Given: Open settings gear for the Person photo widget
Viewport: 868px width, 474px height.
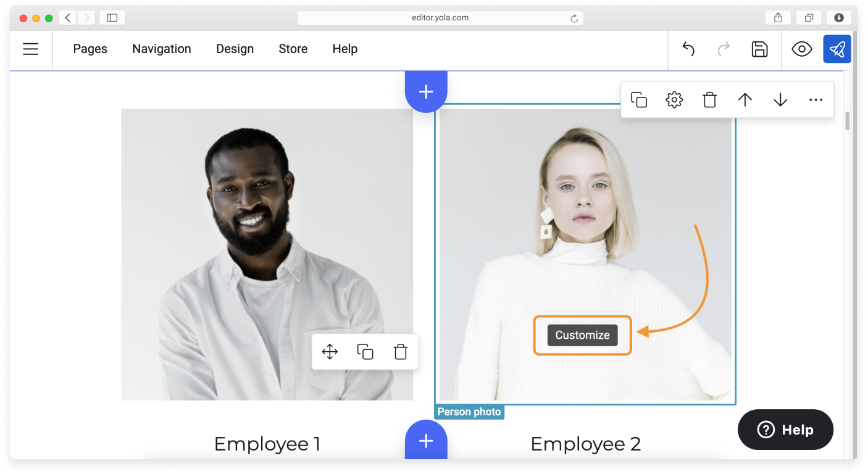Looking at the screenshot, I should (x=674, y=99).
